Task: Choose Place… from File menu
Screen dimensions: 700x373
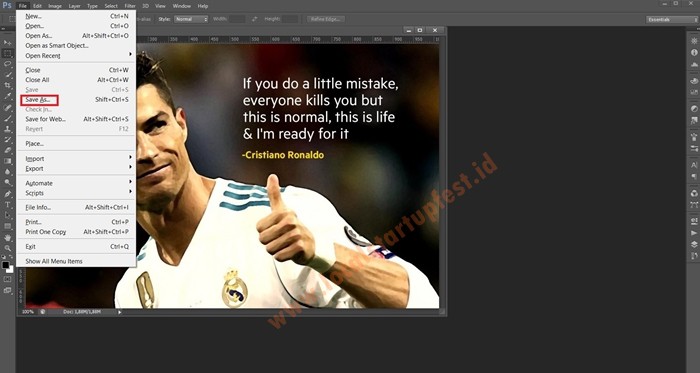Action: pyautogui.click(x=76, y=144)
